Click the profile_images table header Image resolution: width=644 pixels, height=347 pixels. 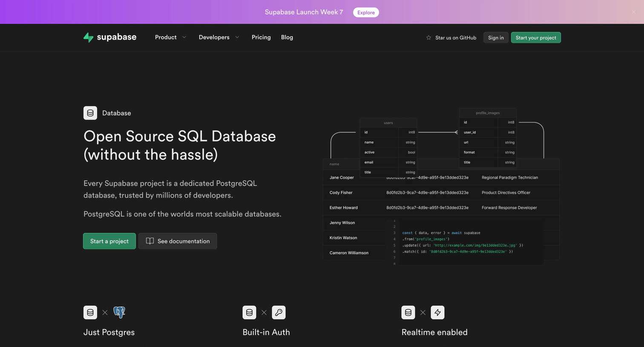click(x=488, y=113)
